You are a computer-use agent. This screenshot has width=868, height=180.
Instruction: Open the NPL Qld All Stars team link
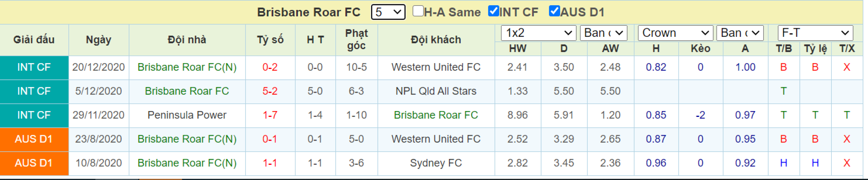pyautogui.click(x=436, y=91)
